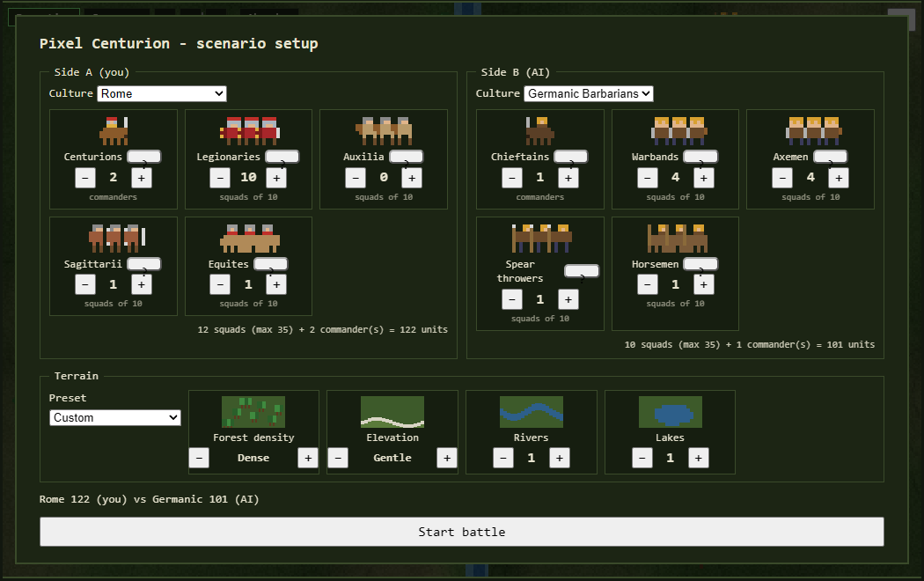Viewport: 924px width, 581px height.
Task: Select the Warbands unit sprite
Action: tap(678, 131)
